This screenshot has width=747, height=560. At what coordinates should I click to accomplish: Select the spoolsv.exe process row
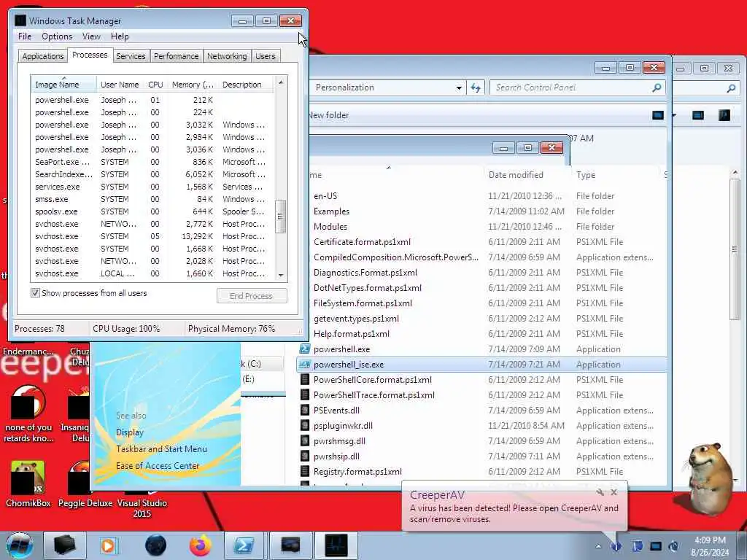coord(152,211)
